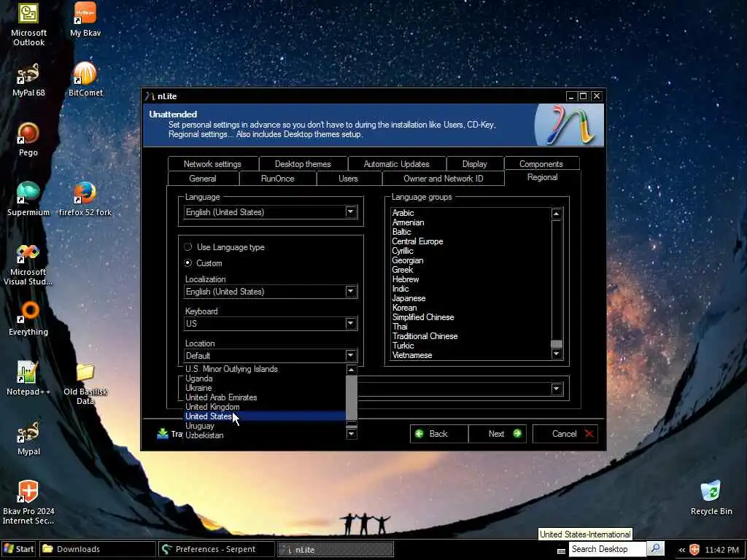Launch Bkav Pro 2024 Internet Security
Viewport: 747px width, 560px height.
(28, 503)
